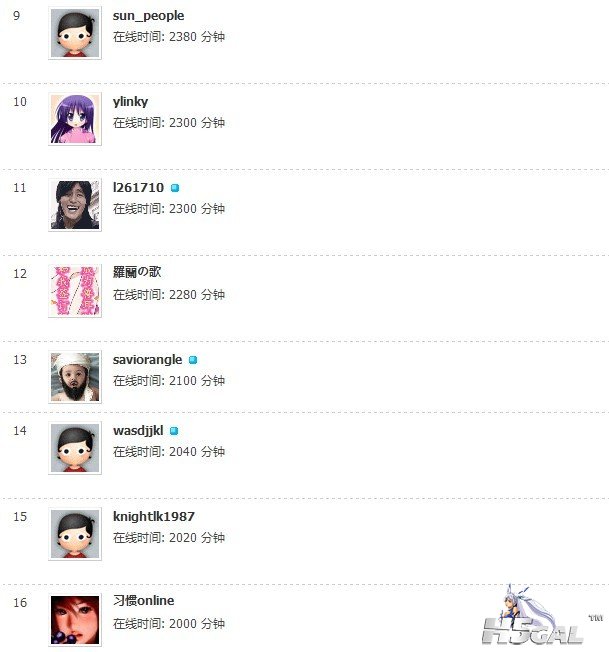Click the blue online icon beside l261710
This screenshot has width=609, height=652.
pos(175,188)
